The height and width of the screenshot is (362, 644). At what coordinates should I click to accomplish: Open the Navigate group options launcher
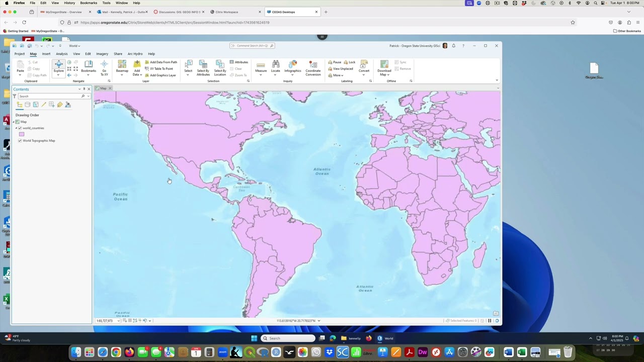(x=109, y=81)
